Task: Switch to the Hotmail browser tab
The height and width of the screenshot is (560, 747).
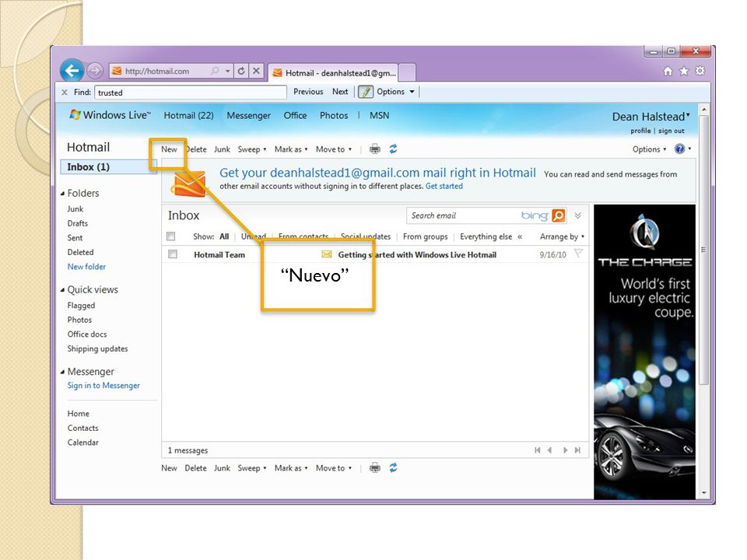Action: pyautogui.click(x=334, y=73)
